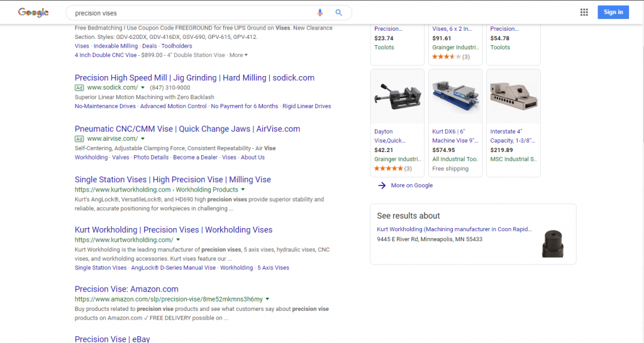The width and height of the screenshot is (644, 343).
Task: Click the arrow icon beside More on Google
Action: (x=382, y=185)
